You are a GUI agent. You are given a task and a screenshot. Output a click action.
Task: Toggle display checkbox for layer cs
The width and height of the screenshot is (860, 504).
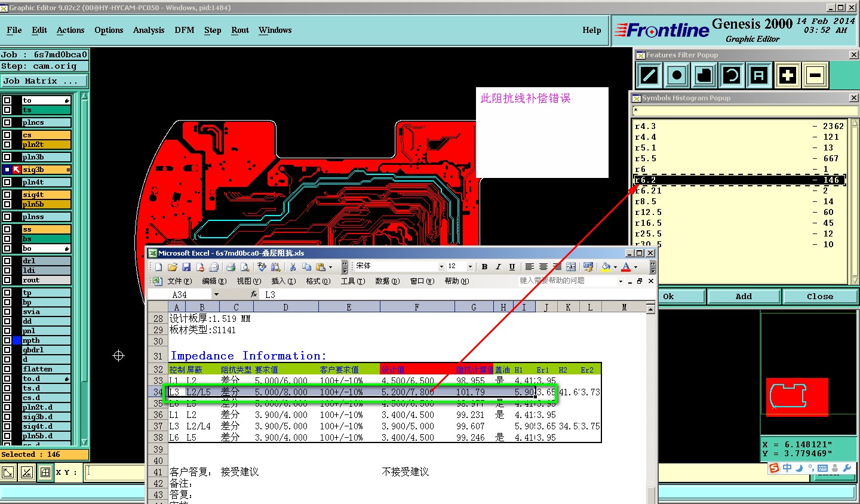point(7,135)
